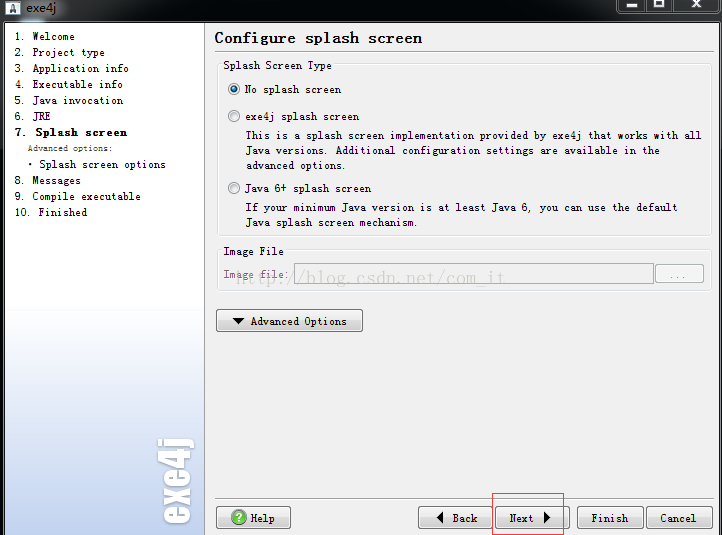Open the Project type step

click(68, 52)
